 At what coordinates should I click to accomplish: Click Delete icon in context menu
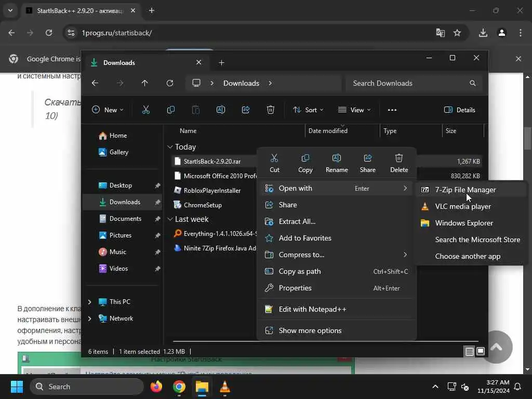(x=399, y=163)
